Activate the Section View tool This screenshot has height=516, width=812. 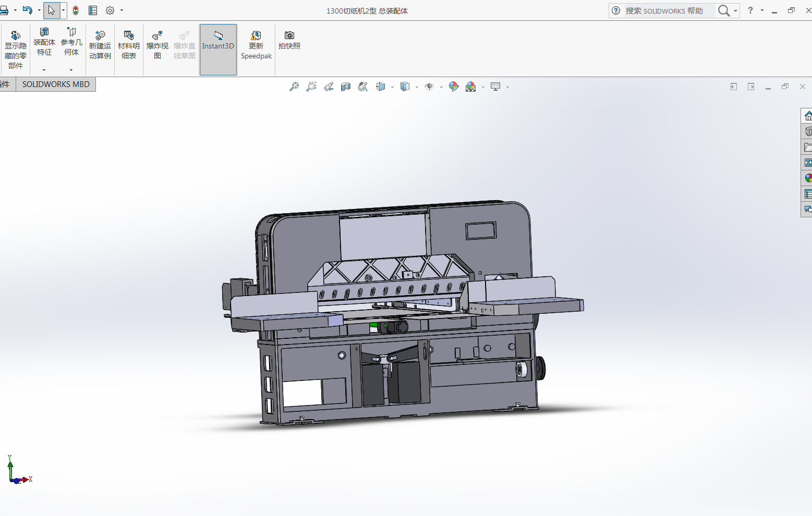[x=346, y=87]
